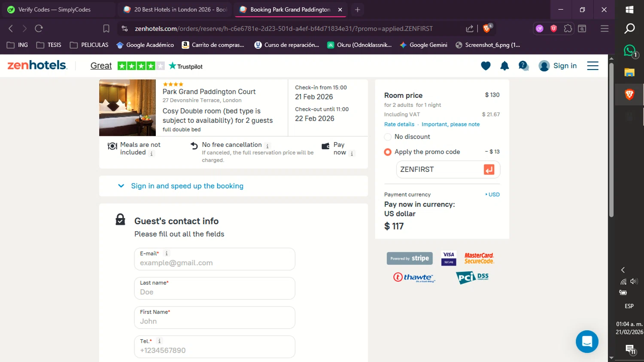
Task: Open Important, please note link
Action: pyautogui.click(x=450, y=125)
